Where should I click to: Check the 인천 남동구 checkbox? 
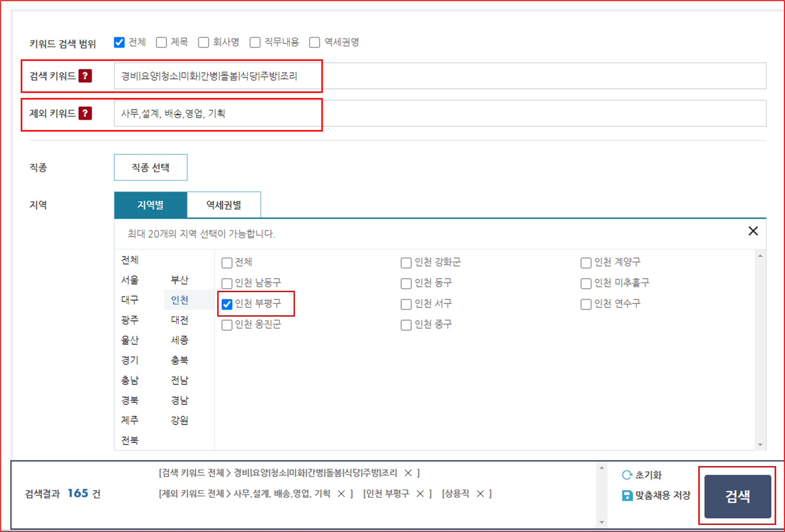click(x=227, y=283)
